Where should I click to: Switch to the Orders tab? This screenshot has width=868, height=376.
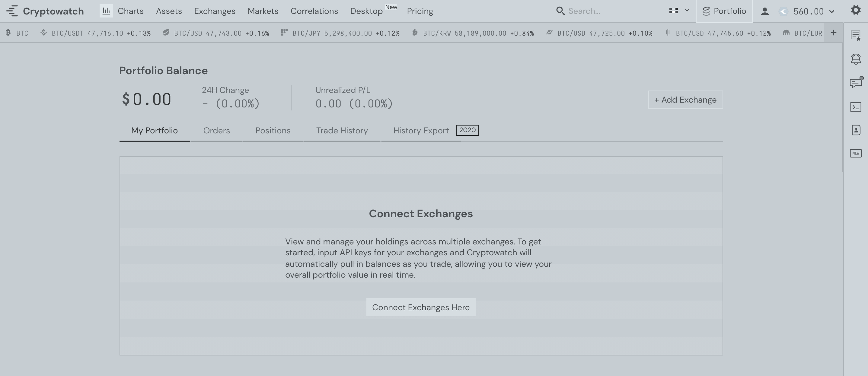point(216,131)
